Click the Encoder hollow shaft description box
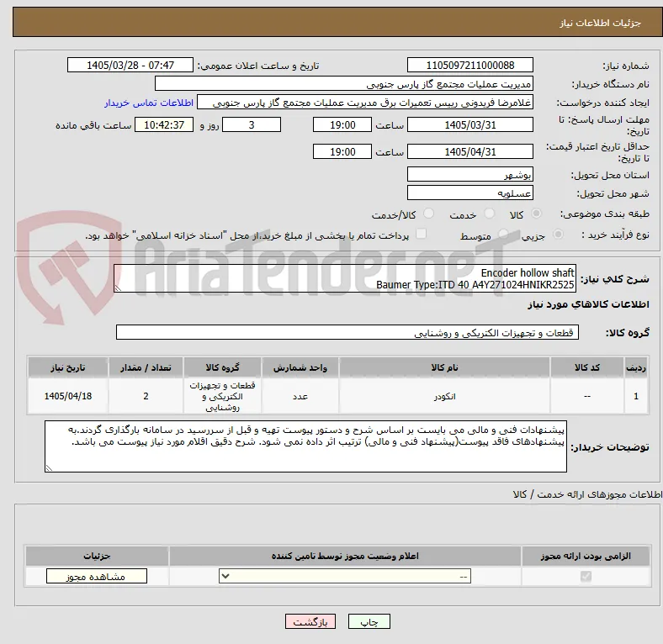Image resolution: width=663 pixels, height=644 pixels. [345, 278]
